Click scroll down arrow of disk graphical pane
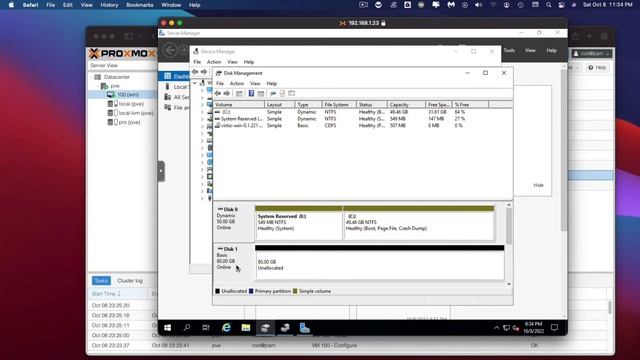 (x=509, y=284)
